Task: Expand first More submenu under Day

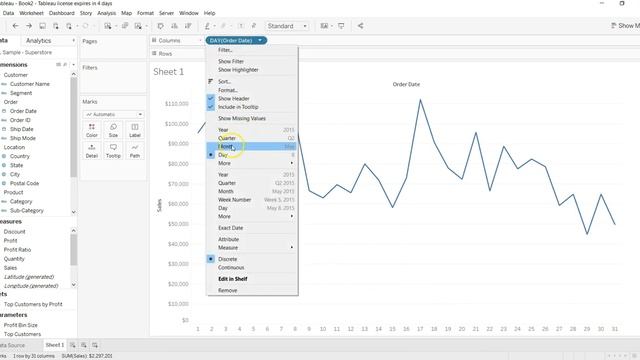Action: [251, 163]
